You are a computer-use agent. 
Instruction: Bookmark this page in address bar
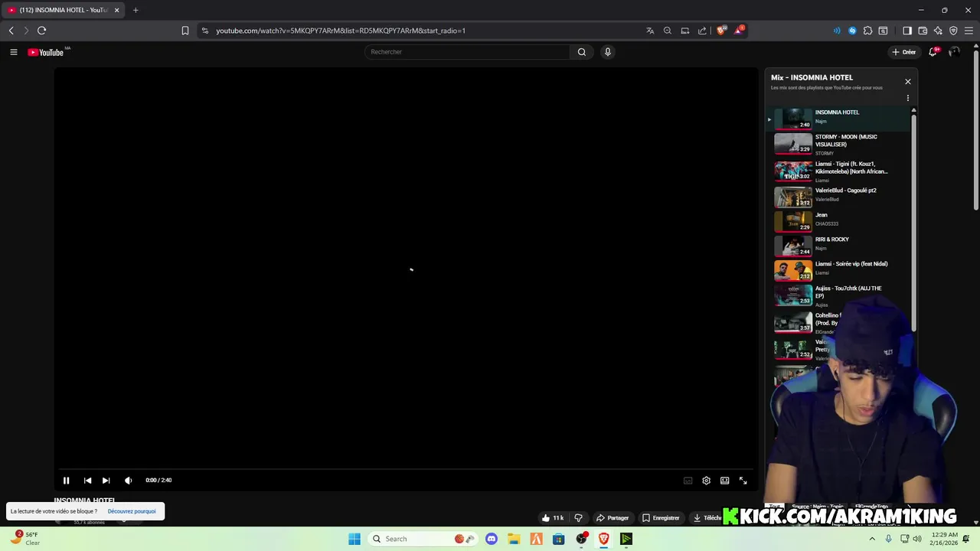coord(185,31)
